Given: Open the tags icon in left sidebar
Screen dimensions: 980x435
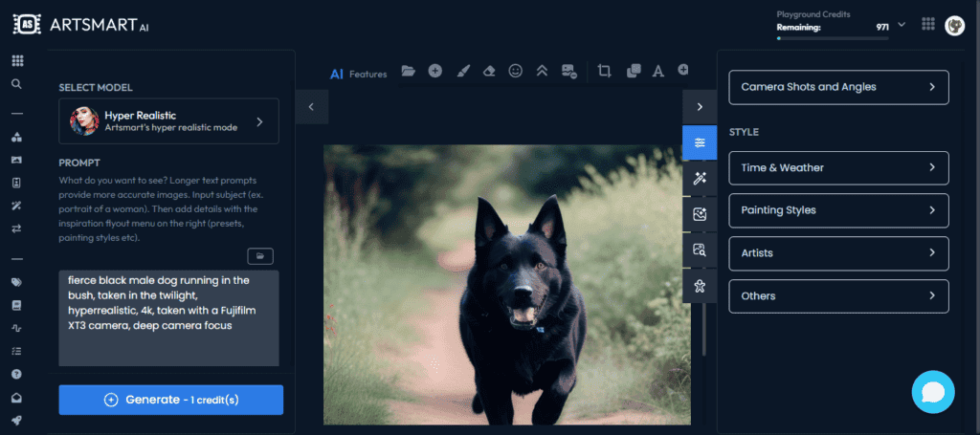Looking at the screenshot, I should [17, 282].
